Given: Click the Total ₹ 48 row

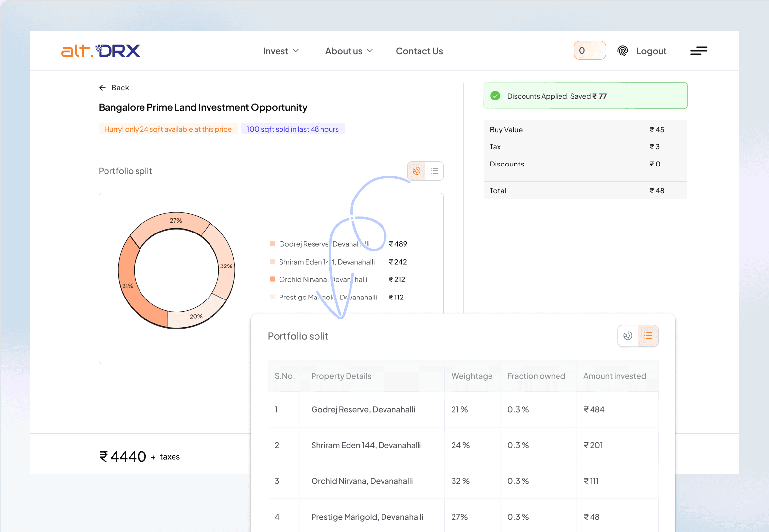Looking at the screenshot, I should click(585, 191).
